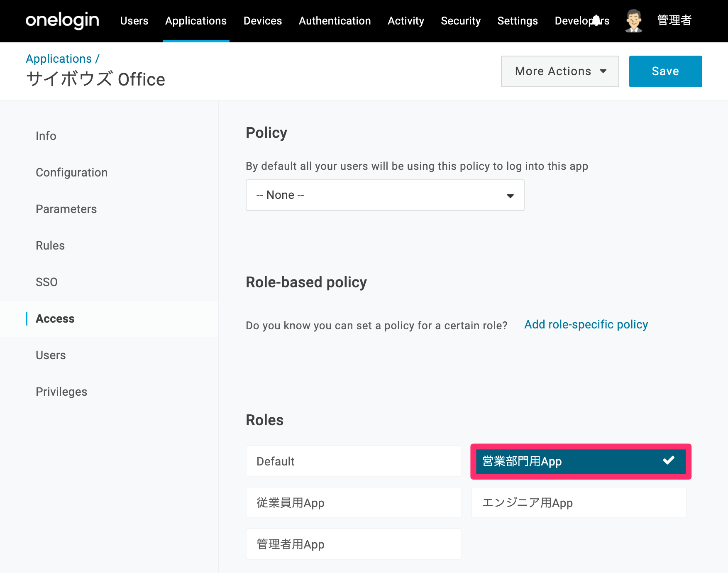Screen dimensions: 728x573
Task: Toggle the 従業員用App role
Action: [x=353, y=502]
